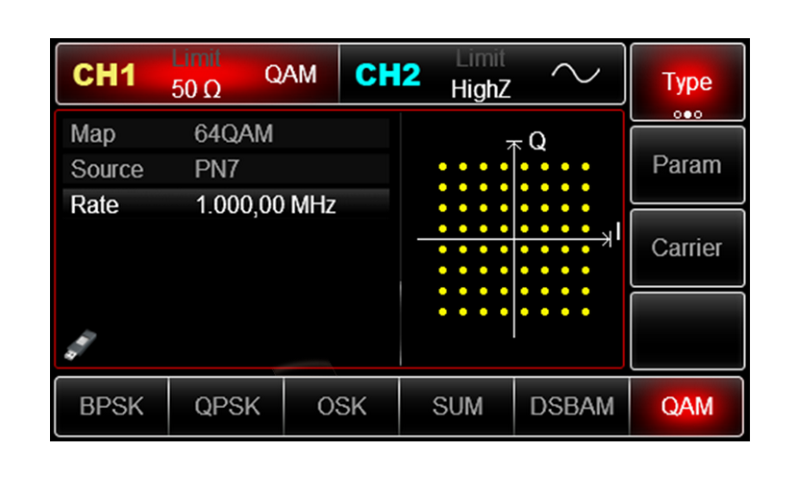The width and height of the screenshot is (800, 480).
Task: Click the CH2 HighZ load label
Action: pyautogui.click(x=480, y=89)
